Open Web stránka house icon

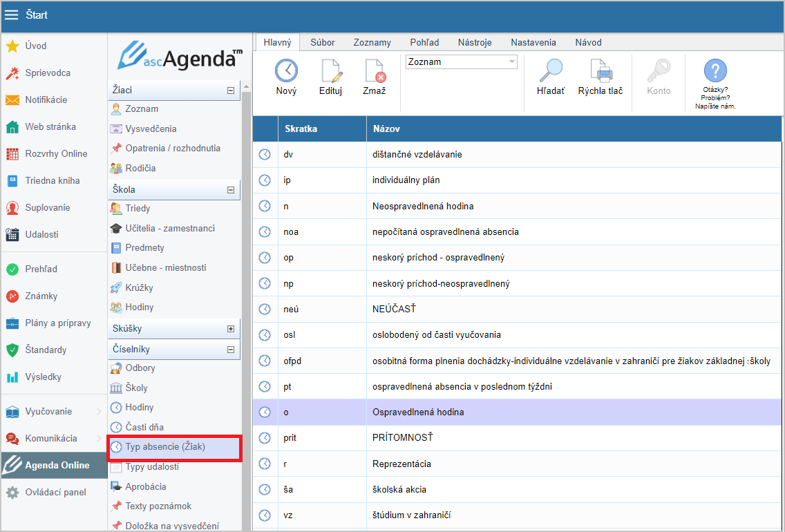[x=12, y=127]
